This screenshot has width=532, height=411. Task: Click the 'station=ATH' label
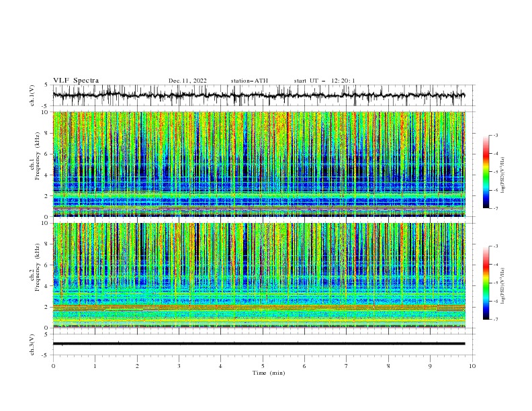pyautogui.click(x=249, y=81)
